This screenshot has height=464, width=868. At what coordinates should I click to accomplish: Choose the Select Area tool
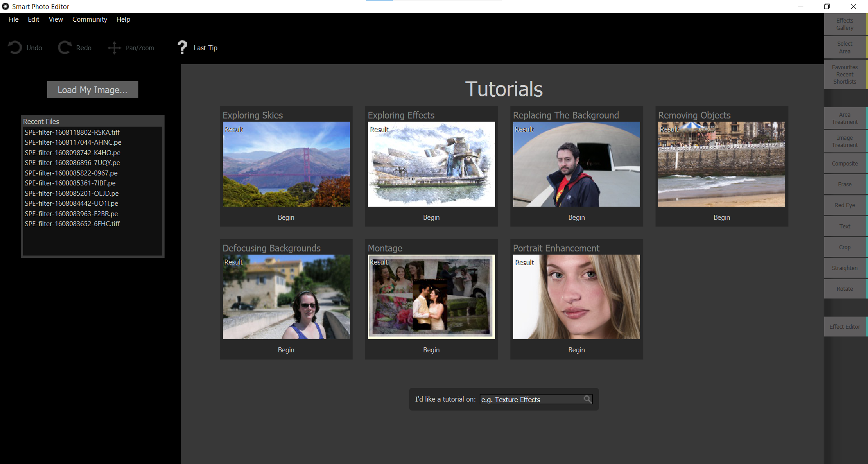point(844,47)
